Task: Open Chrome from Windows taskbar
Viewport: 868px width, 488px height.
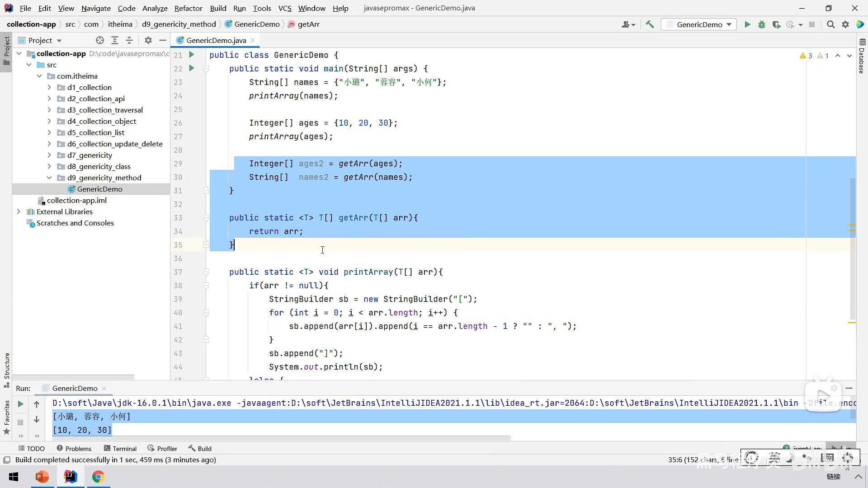Action: coord(98,477)
